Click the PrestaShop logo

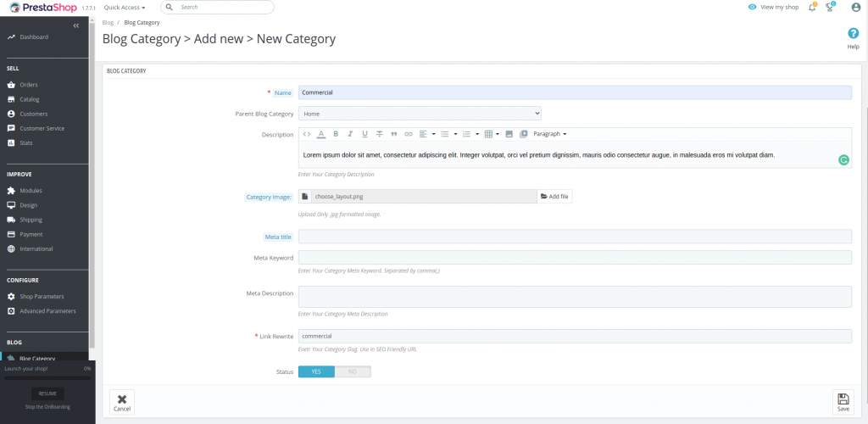pyautogui.click(x=43, y=8)
